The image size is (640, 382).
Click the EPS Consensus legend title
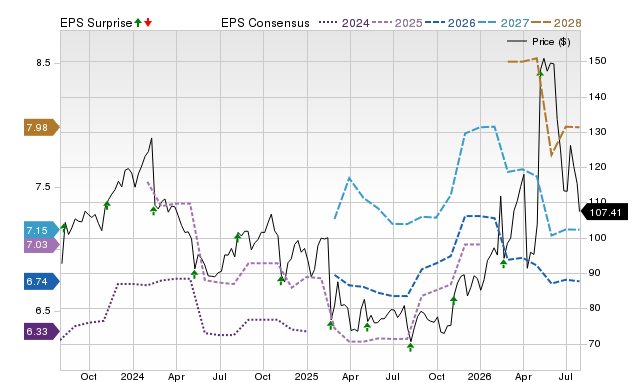click(265, 23)
